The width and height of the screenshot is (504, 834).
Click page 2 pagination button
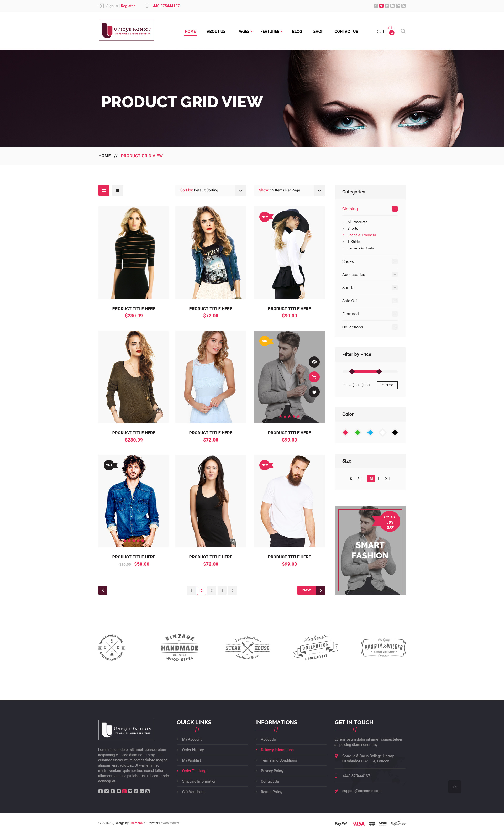202,590
